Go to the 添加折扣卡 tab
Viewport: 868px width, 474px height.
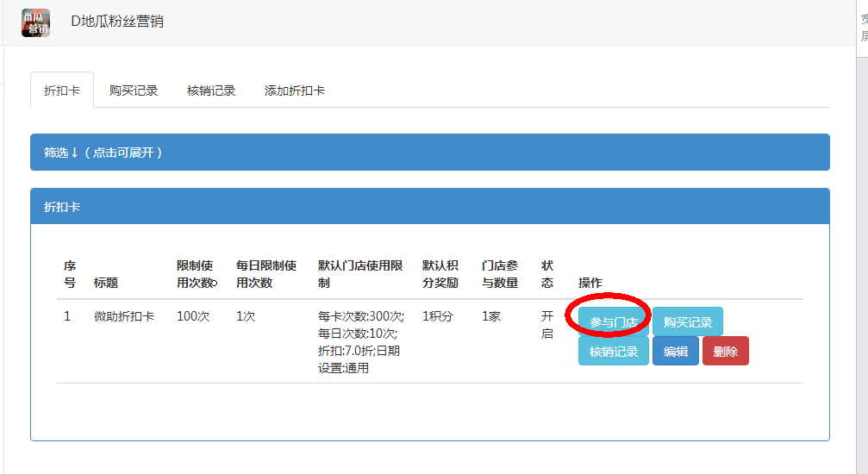coord(295,90)
